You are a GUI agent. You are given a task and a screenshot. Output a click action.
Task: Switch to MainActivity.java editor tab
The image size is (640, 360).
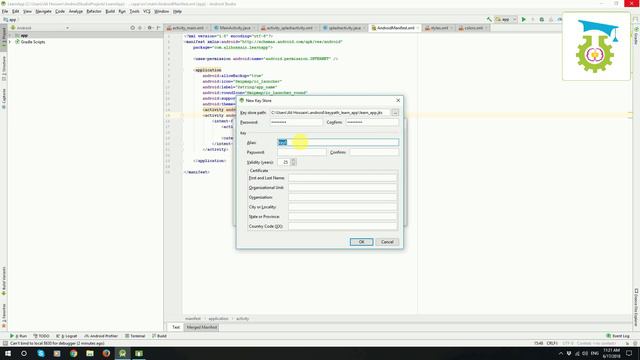(234, 28)
